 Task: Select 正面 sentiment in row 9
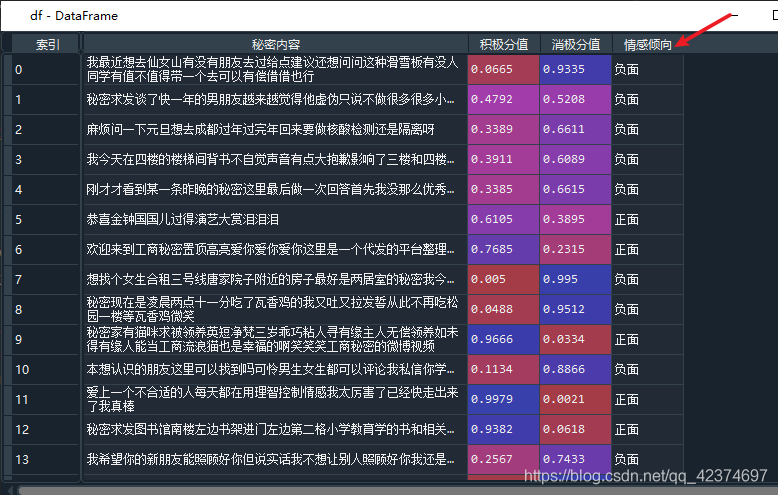648,339
